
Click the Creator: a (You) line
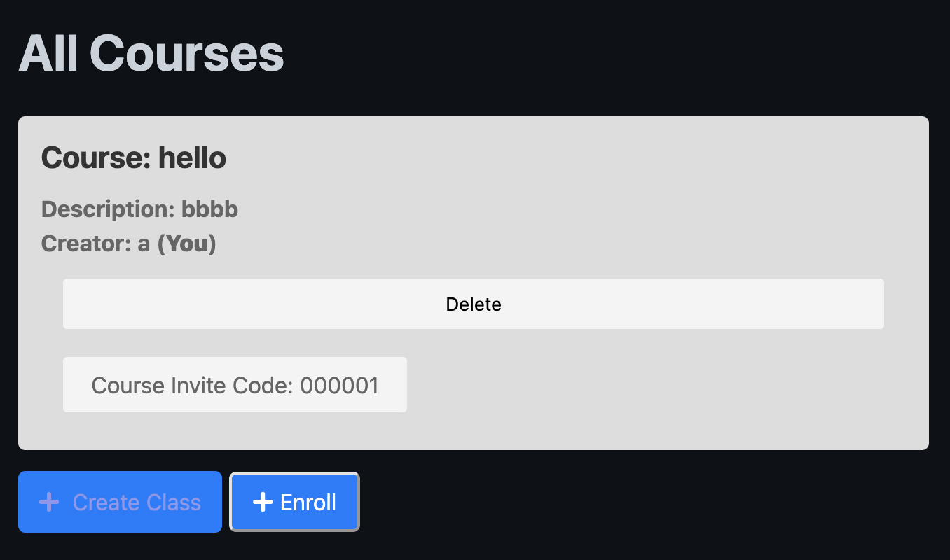129,244
